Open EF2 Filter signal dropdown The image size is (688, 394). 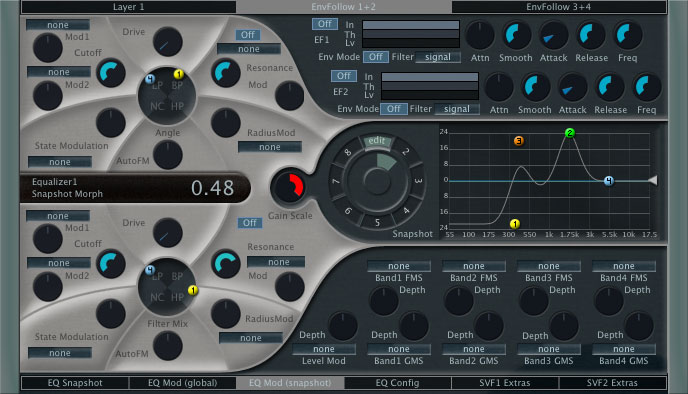[x=456, y=109]
